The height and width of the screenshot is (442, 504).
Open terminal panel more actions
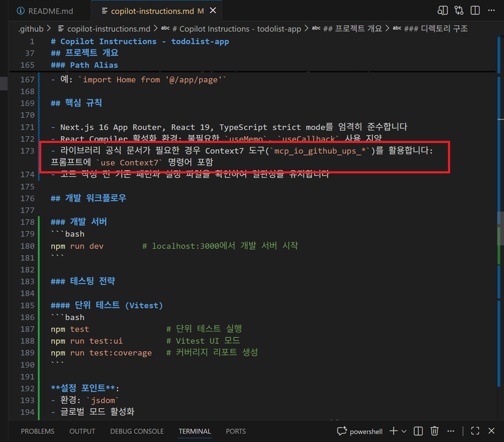pos(451,431)
